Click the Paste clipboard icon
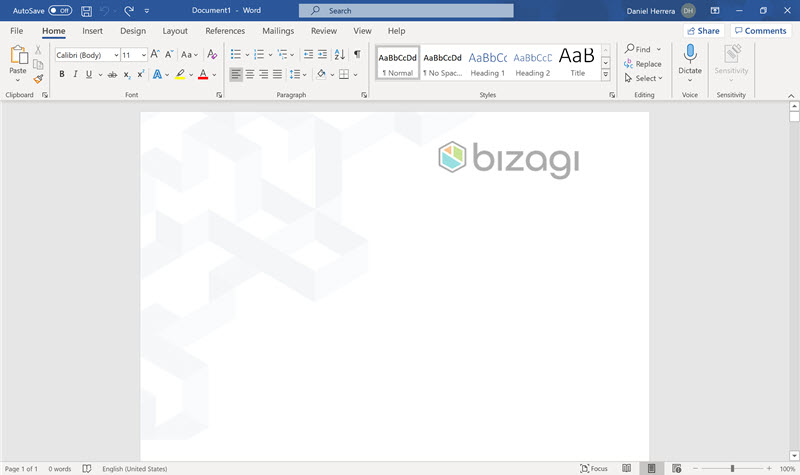The image size is (800, 475). click(19, 55)
